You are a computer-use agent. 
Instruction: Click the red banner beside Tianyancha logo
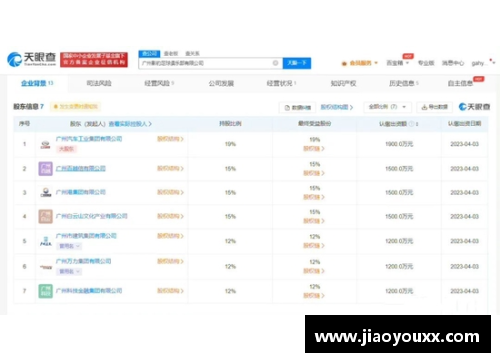(94, 59)
